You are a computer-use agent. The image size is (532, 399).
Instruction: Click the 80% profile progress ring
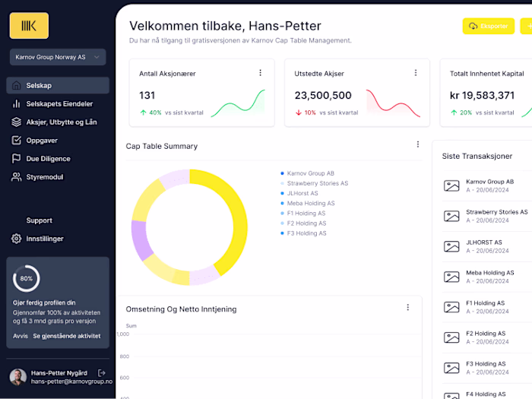click(x=27, y=278)
